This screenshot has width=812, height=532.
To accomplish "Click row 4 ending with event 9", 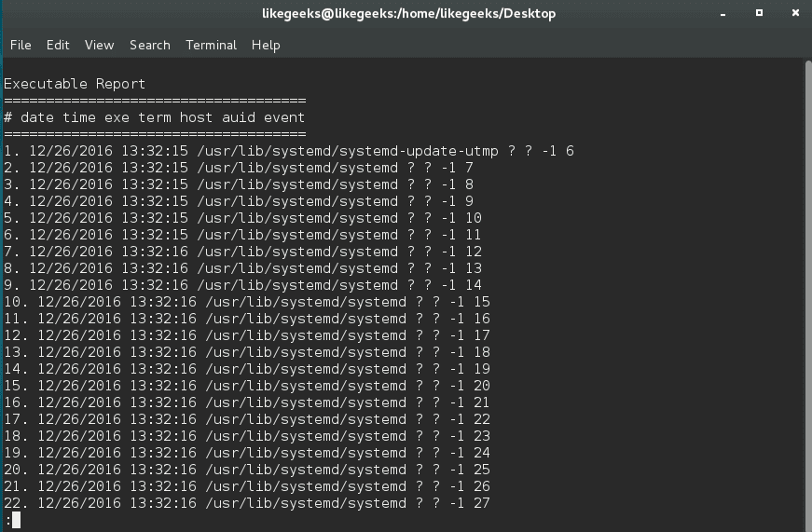I will point(239,201).
